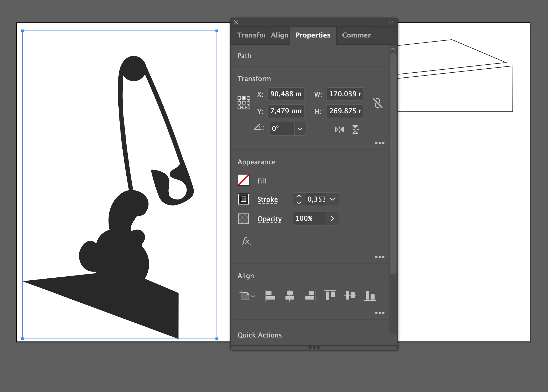The width and height of the screenshot is (548, 392).
Task: Click Vertical Align Top icon
Action: (x=330, y=295)
